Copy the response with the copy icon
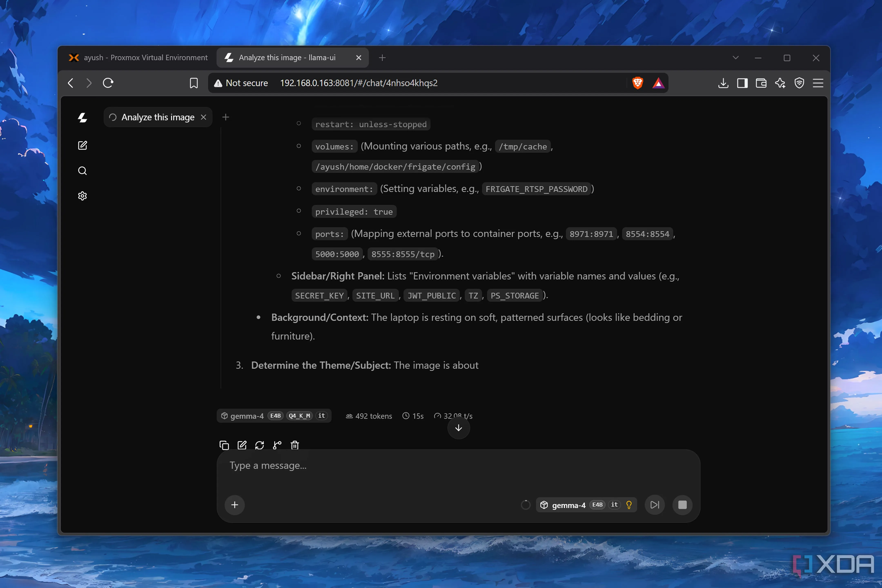The height and width of the screenshot is (588, 882). [224, 445]
